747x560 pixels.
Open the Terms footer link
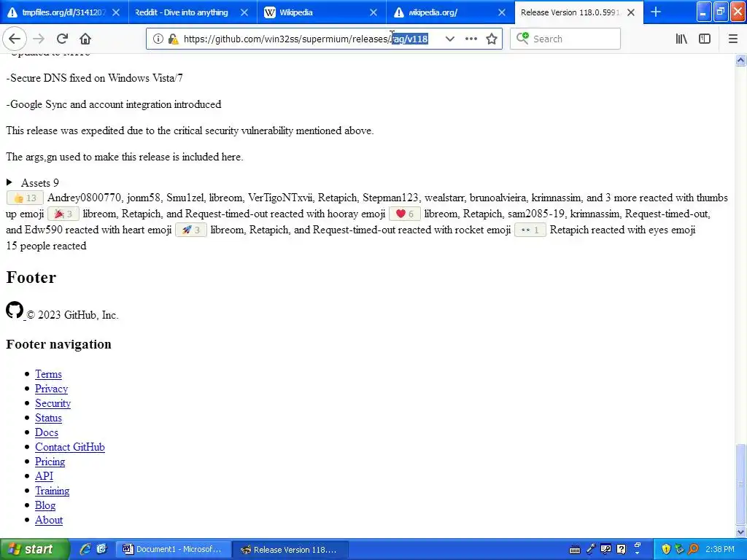[49, 374]
